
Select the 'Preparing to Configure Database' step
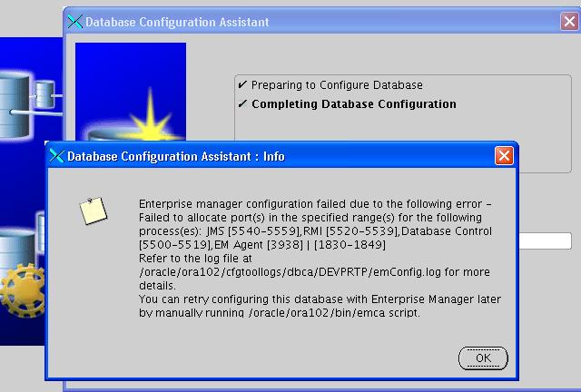[337, 85]
